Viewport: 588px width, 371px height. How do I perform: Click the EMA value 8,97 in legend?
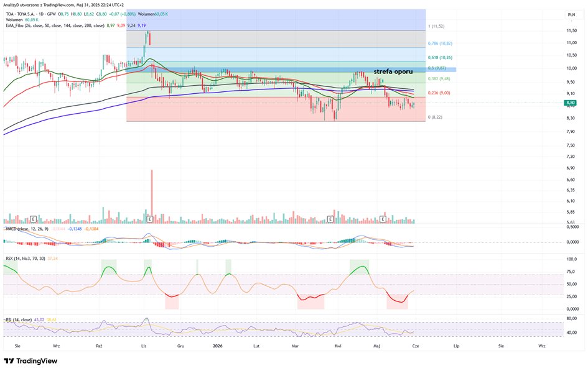coord(111,25)
